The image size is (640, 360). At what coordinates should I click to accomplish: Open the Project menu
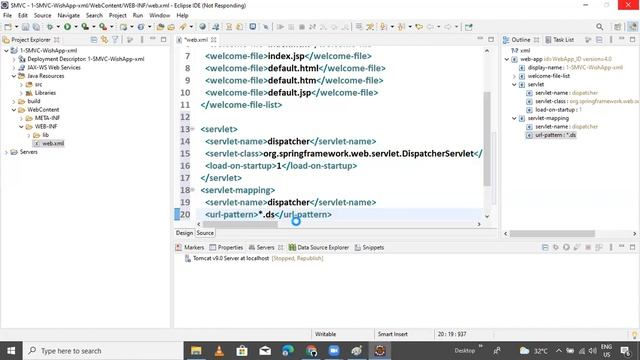pos(118,16)
